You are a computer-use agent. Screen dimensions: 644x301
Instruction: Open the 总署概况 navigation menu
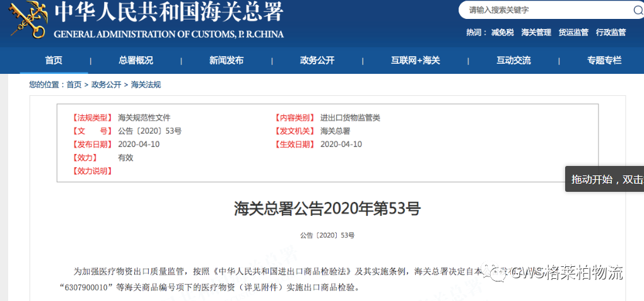[x=136, y=61]
